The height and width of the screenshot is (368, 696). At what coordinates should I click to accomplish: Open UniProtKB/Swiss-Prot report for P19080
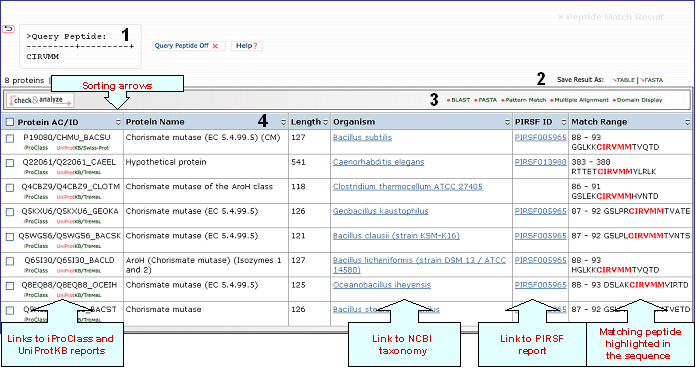click(x=83, y=148)
